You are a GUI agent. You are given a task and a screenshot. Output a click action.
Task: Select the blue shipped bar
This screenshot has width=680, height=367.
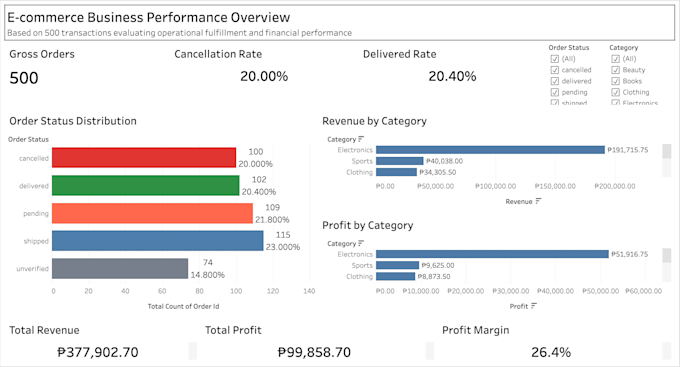tap(157, 241)
